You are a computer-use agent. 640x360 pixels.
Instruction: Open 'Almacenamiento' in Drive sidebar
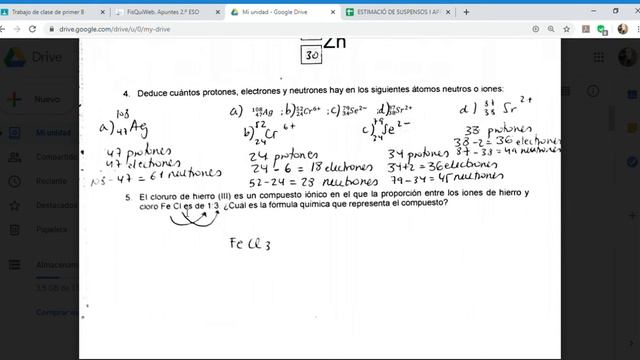57,265
